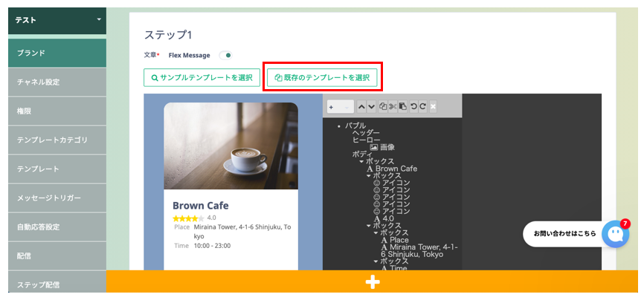
Task: Collapse the ボックス below the 4.0 node
Action: (x=368, y=226)
